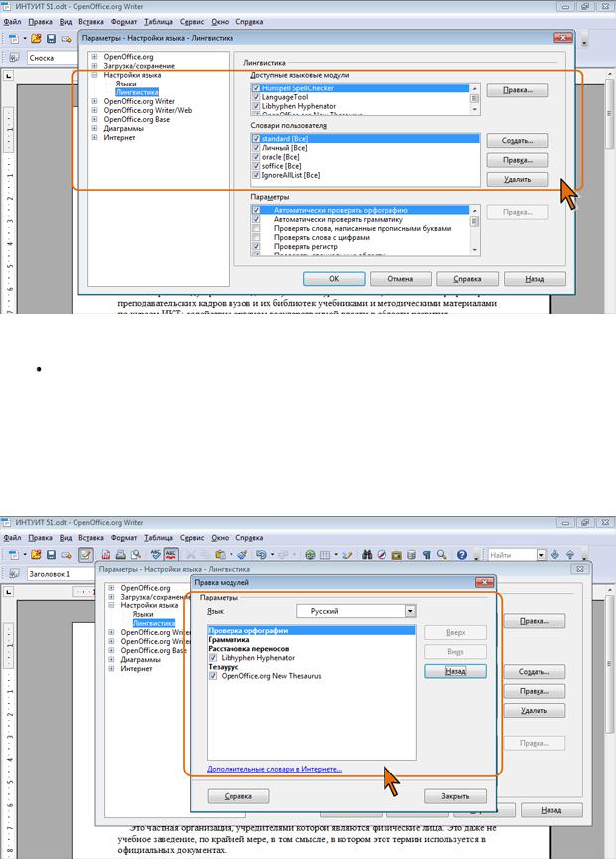Follow the Дополнительные словари в Интернете link
Screen dimensions: 616x859
(274, 770)
